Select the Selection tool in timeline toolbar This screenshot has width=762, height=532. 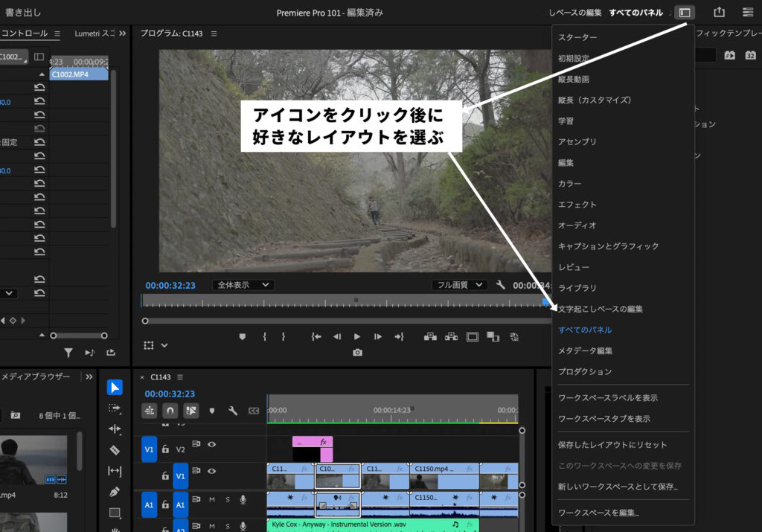(114, 388)
